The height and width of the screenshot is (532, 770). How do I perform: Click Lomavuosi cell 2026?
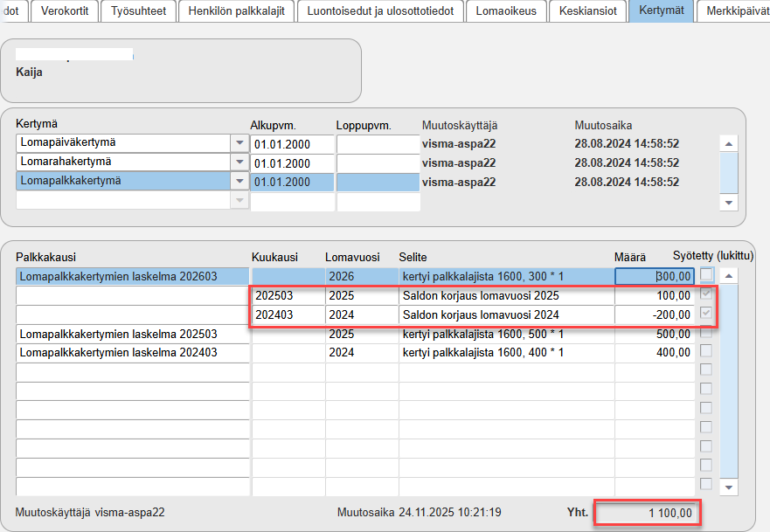point(362,276)
